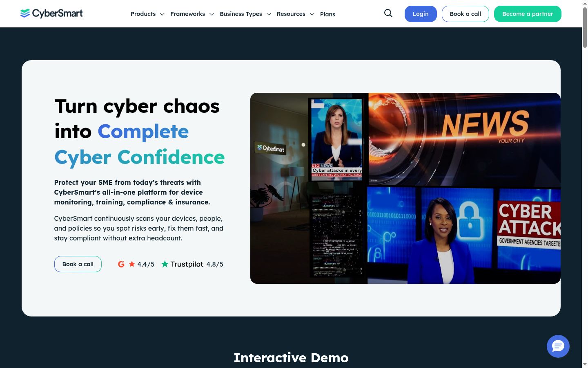Click Book a call in hero section

[78, 264]
